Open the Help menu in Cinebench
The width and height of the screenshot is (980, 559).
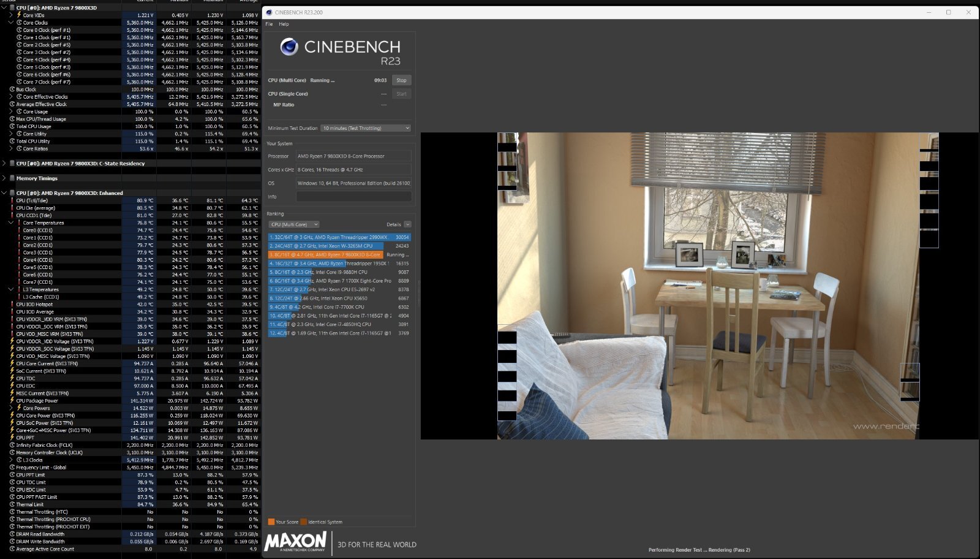284,24
